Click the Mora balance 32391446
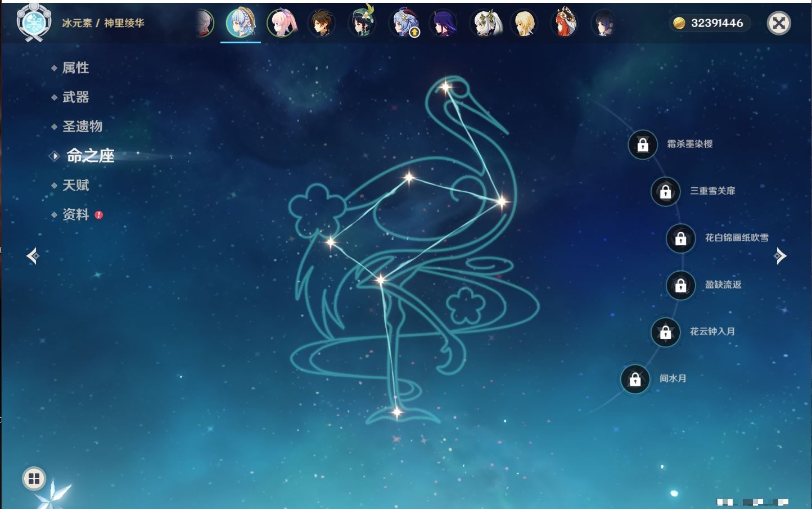This screenshot has width=812, height=509. click(x=717, y=23)
